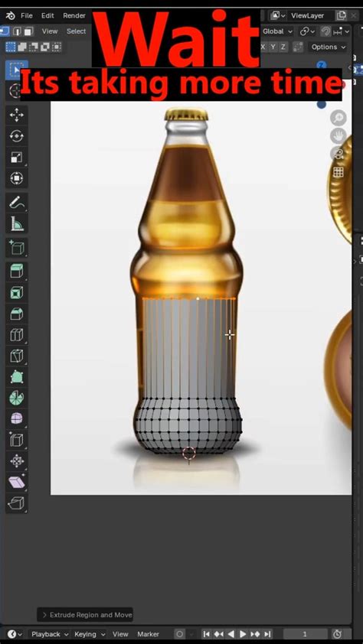The image size is (363, 644).
Task: Open the Global orientation dropdown
Action: coord(277,31)
